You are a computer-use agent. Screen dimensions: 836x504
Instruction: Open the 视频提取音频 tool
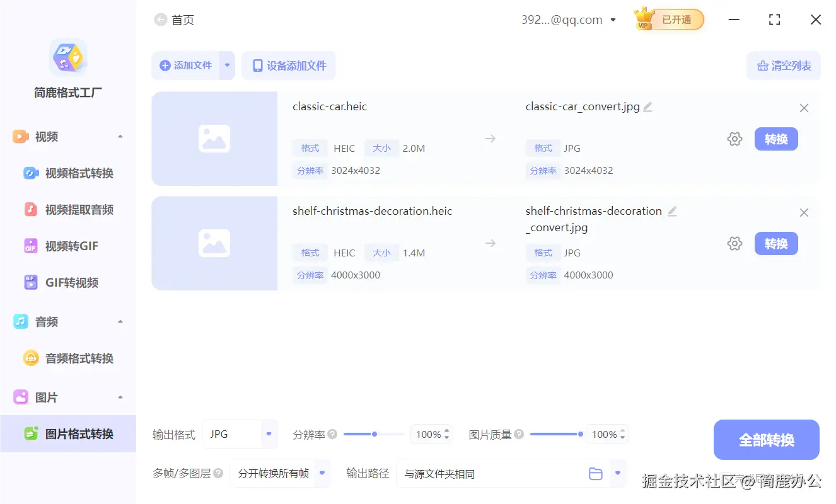pyautogui.click(x=67, y=209)
